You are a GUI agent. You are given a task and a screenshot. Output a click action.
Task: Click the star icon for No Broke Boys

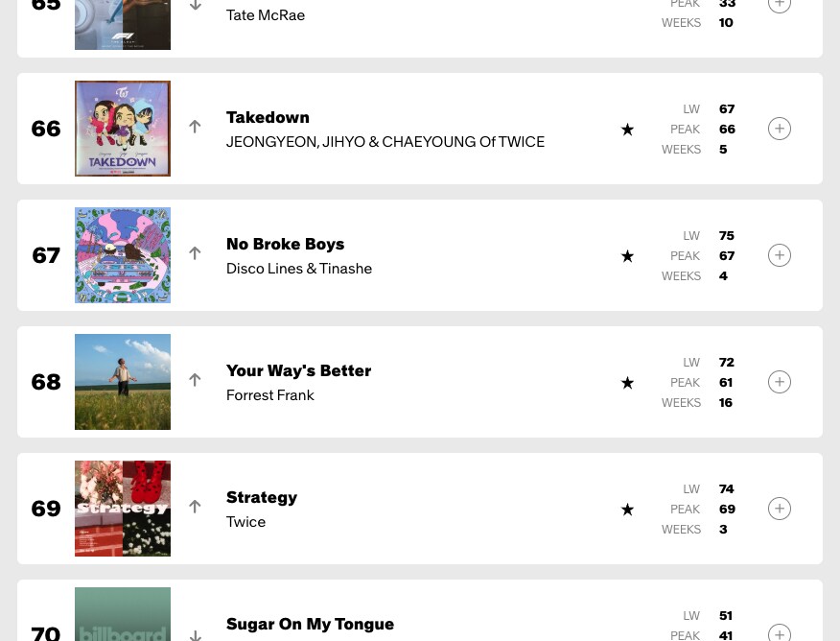click(627, 256)
